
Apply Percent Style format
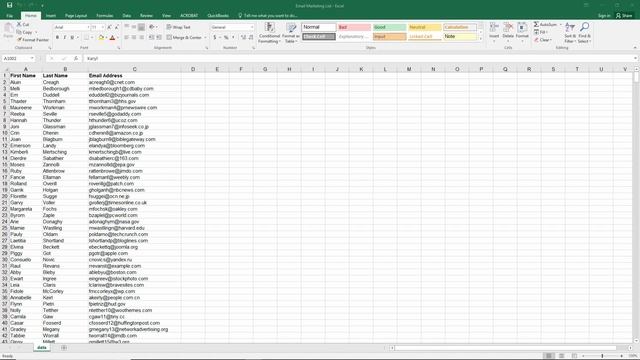tap(226, 38)
